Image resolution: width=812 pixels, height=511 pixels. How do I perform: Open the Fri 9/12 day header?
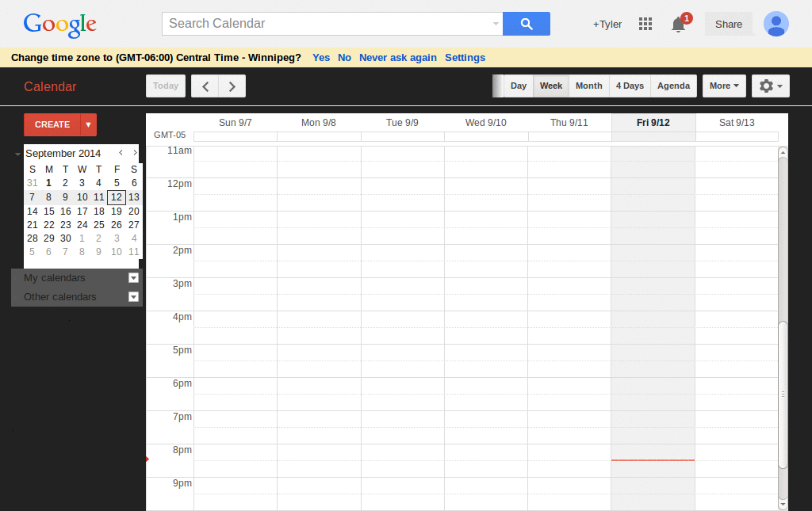tap(653, 123)
